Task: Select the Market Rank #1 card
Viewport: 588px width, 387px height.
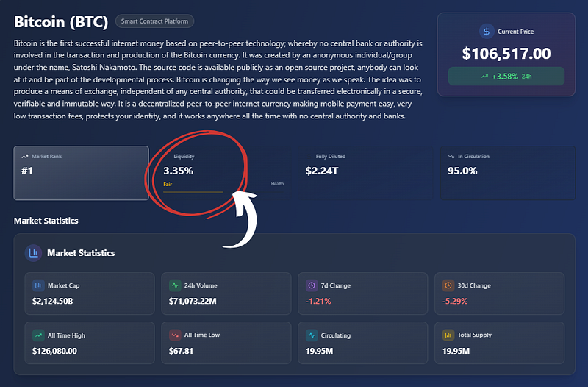Action: pyautogui.click(x=81, y=173)
